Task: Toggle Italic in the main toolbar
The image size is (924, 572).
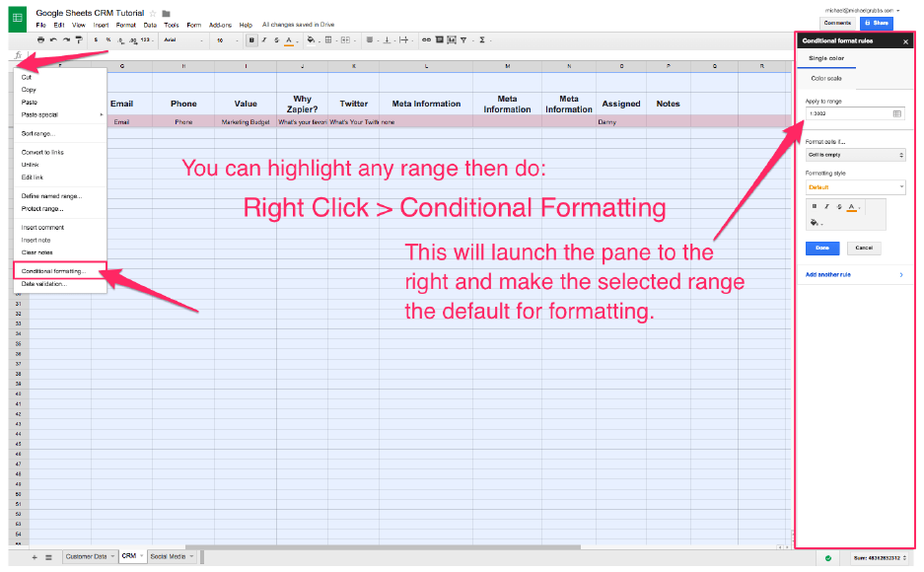Action: tap(264, 40)
